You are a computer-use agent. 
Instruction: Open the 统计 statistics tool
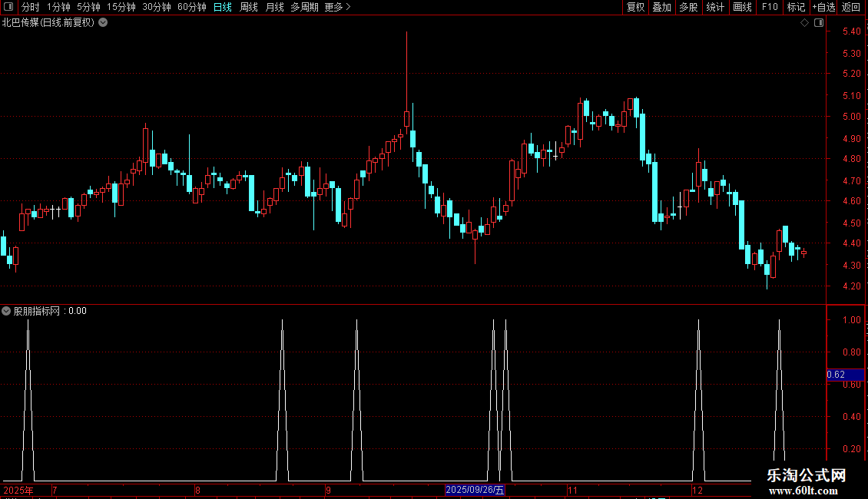point(715,7)
